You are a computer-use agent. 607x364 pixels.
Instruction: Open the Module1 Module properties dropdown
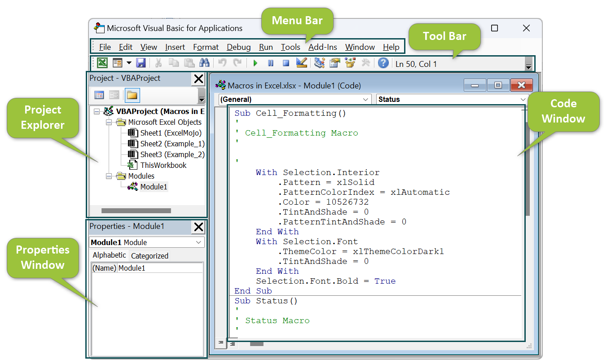147,242
